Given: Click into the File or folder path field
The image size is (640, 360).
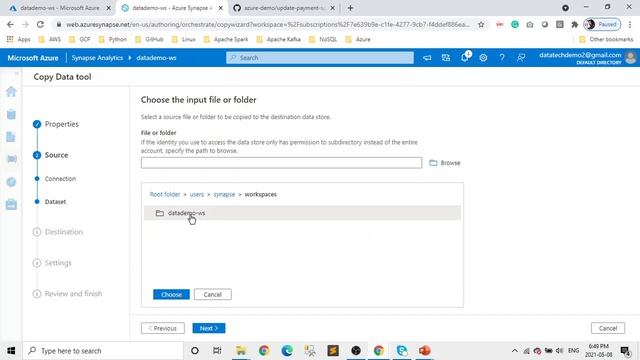Looking at the screenshot, I should coord(281,163).
